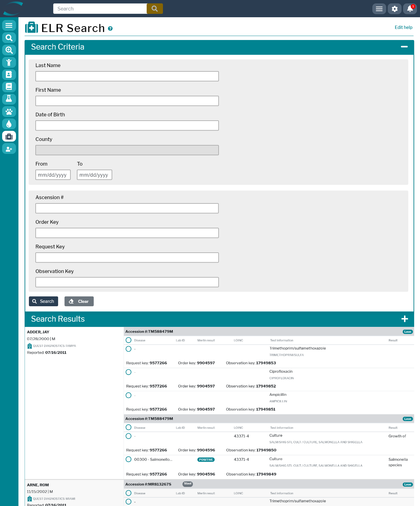This screenshot has height=506, width=420.
Task: Open the advanced search zoom-plus sidebar icon
Action: tap(9, 50)
